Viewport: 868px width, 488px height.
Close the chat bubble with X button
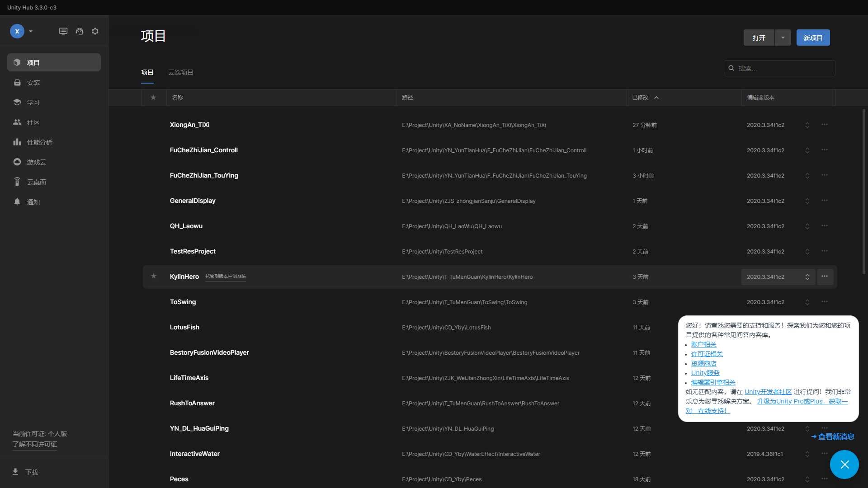[x=844, y=465]
